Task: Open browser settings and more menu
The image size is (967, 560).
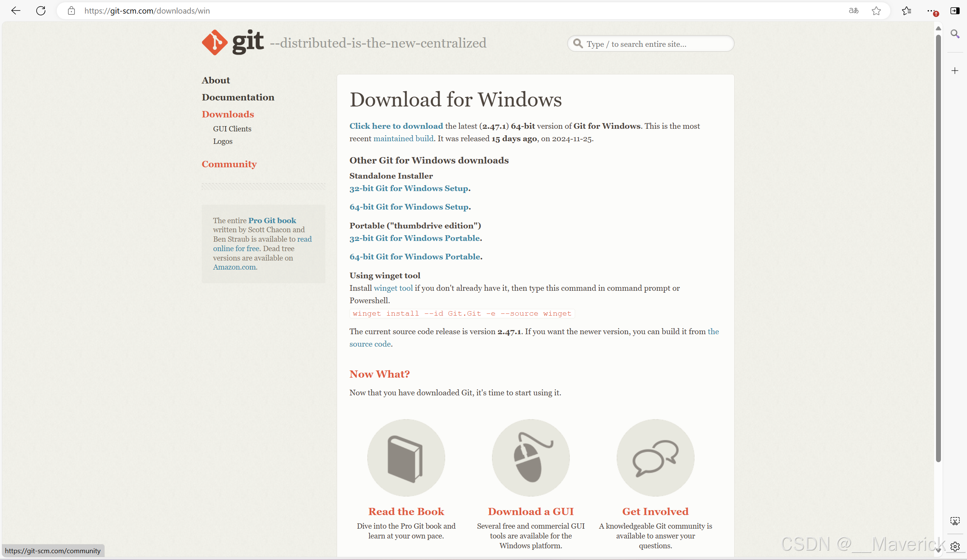Action: pyautogui.click(x=931, y=11)
